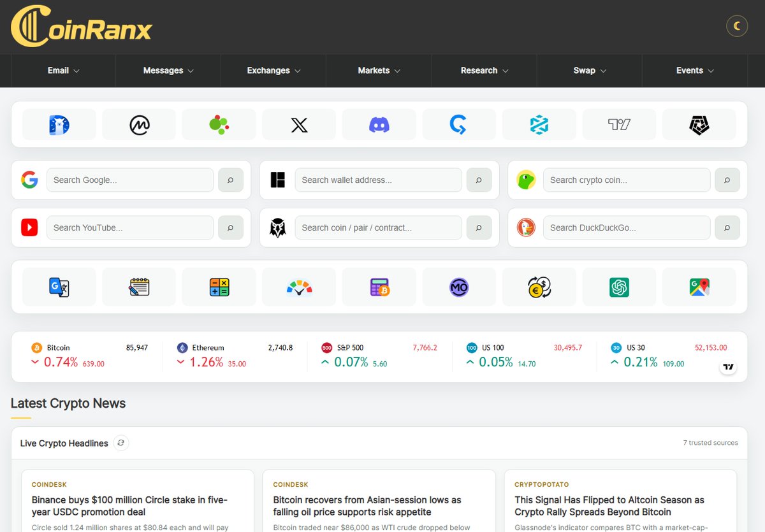The image size is (765, 532).
Task: Click the '7 trusted sources' label
Action: click(711, 443)
